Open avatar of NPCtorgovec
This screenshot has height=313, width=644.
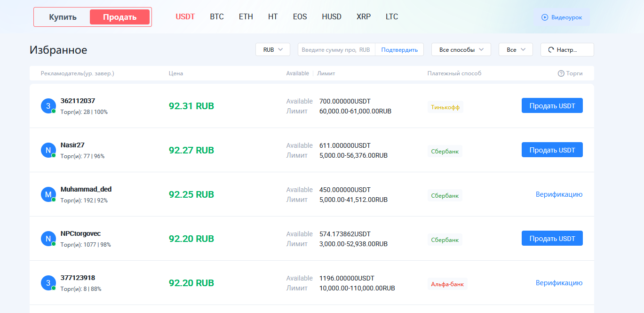coord(48,239)
